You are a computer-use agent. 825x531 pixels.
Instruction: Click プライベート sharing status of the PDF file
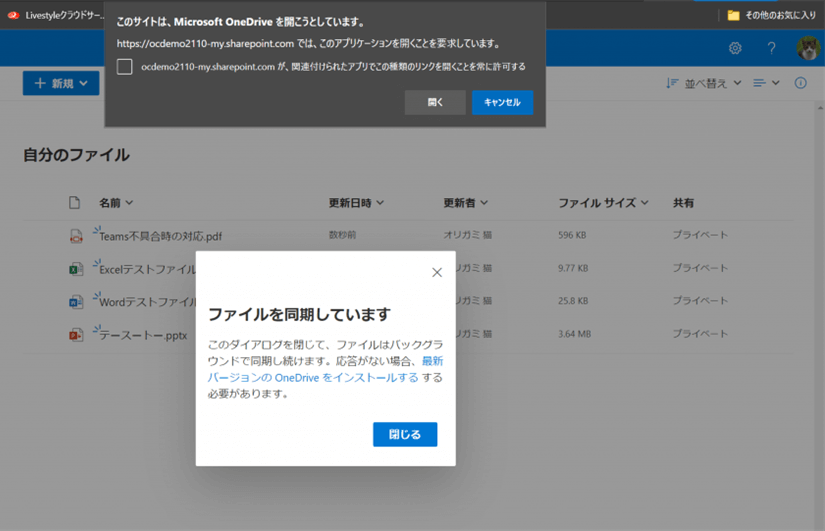point(700,235)
